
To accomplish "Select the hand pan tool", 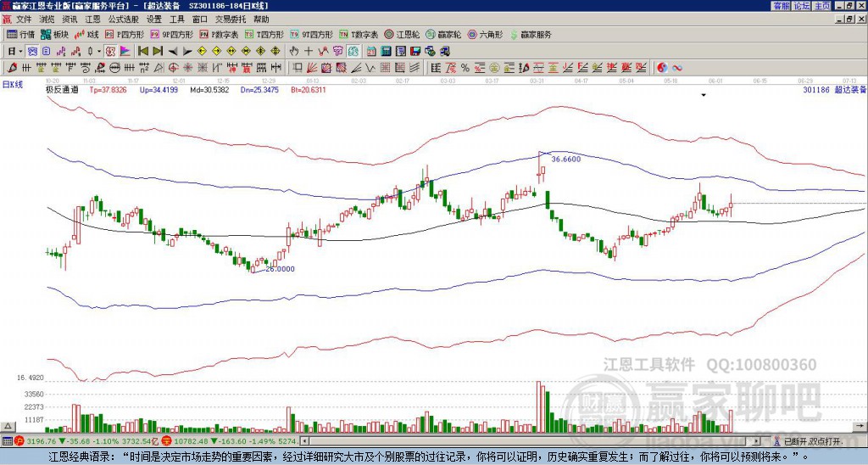I will tap(293, 52).
